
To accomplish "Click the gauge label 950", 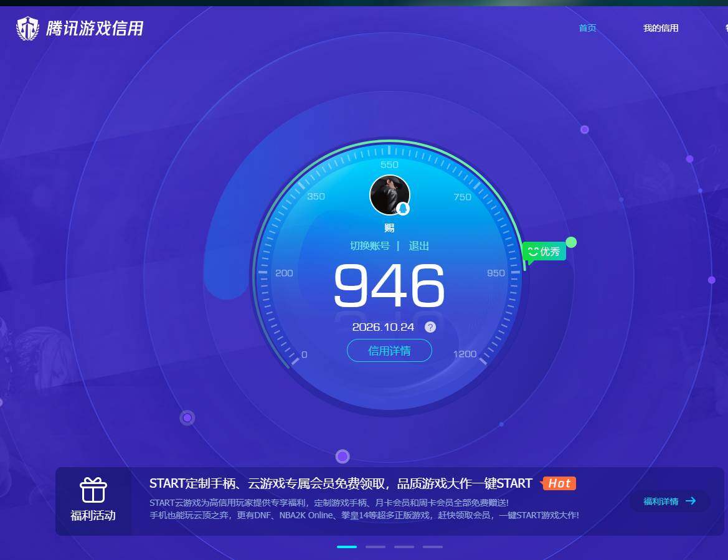I will [x=496, y=273].
